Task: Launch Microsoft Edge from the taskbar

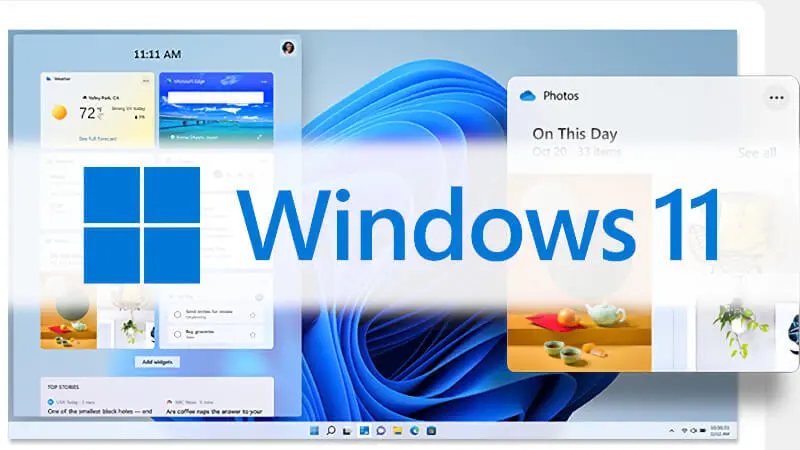Action: coord(414,431)
